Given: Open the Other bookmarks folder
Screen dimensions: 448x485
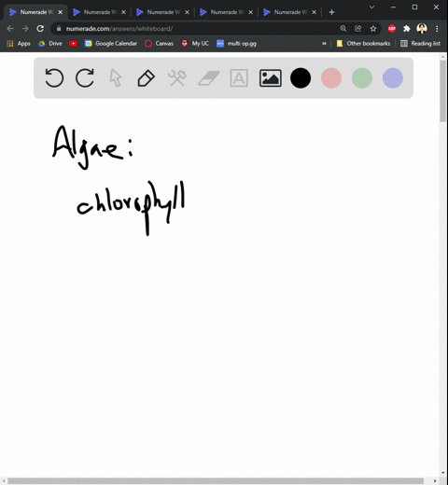Looking at the screenshot, I should click(x=363, y=44).
